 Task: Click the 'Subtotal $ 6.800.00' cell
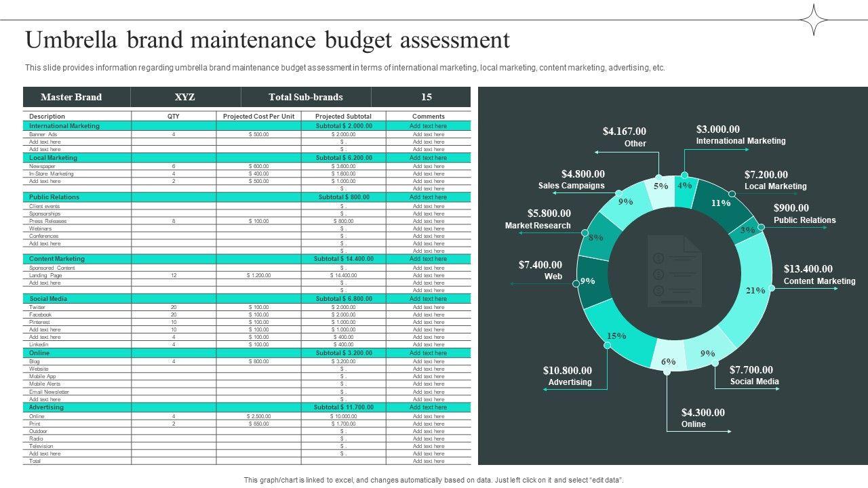pos(344,299)
